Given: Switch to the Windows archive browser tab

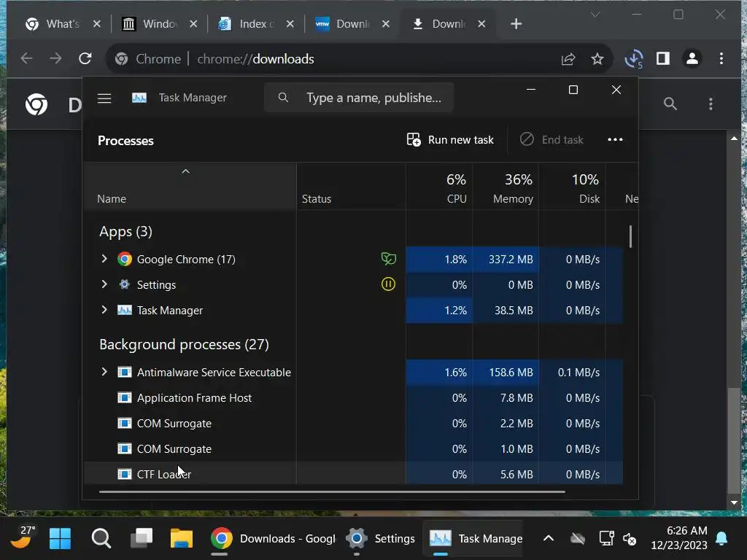Looking at the screenshot, I should (x=159, y=24).
